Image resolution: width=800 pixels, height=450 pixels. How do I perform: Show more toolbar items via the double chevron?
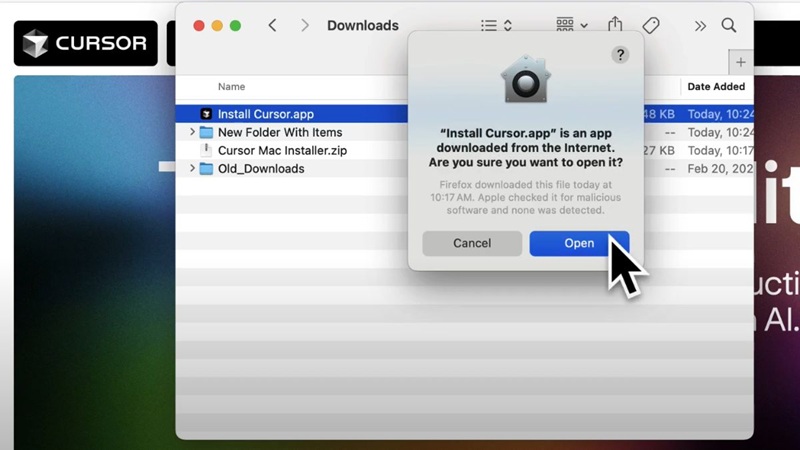(x=700, y=25)
